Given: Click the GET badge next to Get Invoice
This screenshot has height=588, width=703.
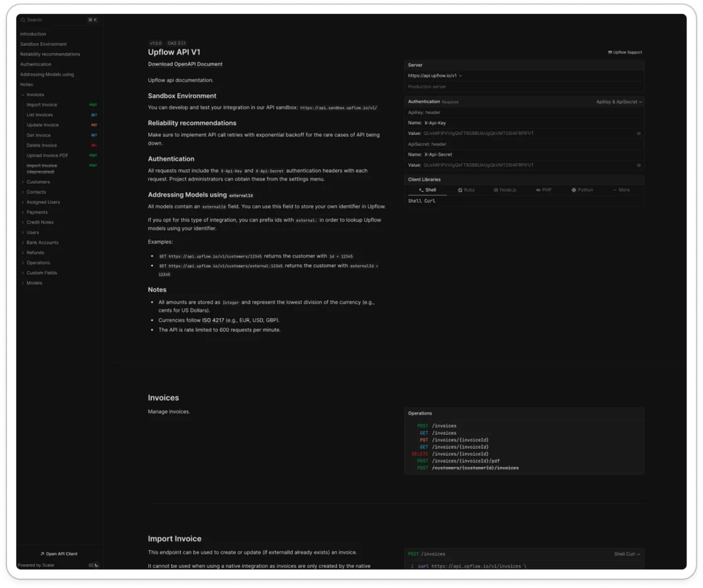Looking at the screenshot, I should pyautogui.click(x=94, y=135).
